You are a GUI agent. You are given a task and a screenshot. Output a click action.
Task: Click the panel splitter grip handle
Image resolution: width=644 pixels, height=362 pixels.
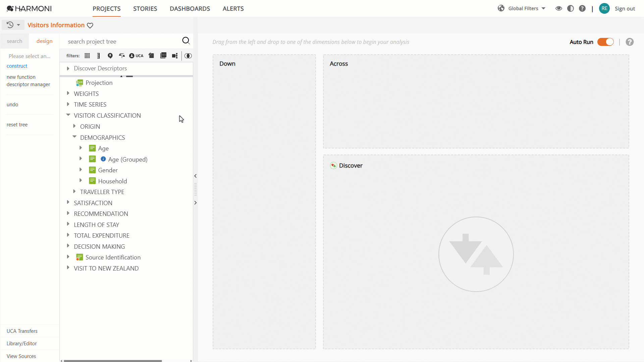[195, 189]
